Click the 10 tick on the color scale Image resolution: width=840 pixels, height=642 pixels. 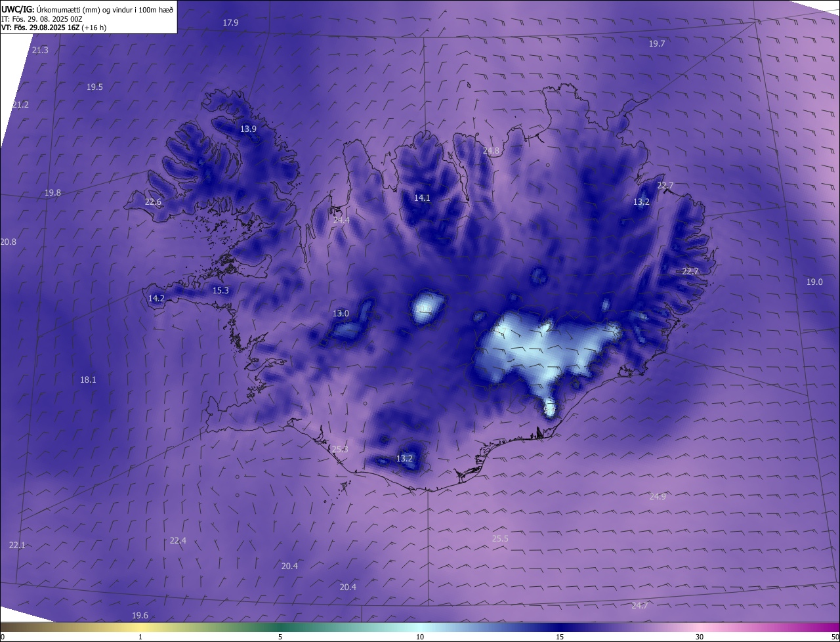[x=420, y=637]
